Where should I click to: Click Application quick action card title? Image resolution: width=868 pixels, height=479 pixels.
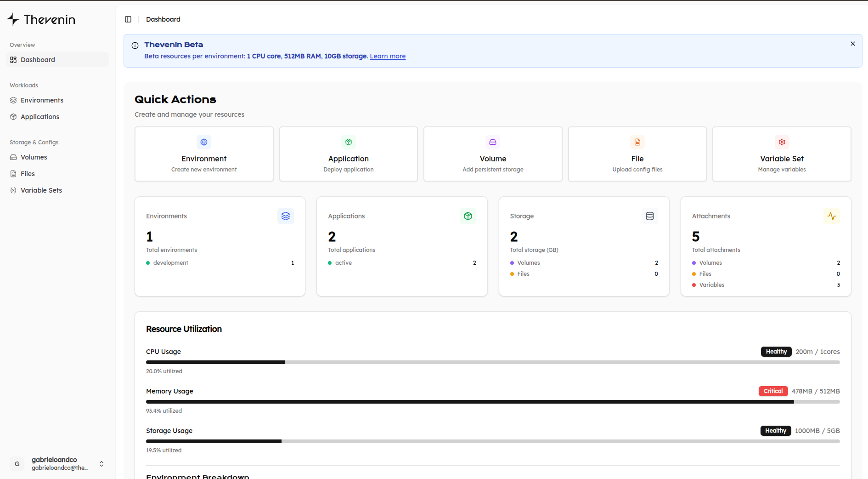[x=349, y=159]
